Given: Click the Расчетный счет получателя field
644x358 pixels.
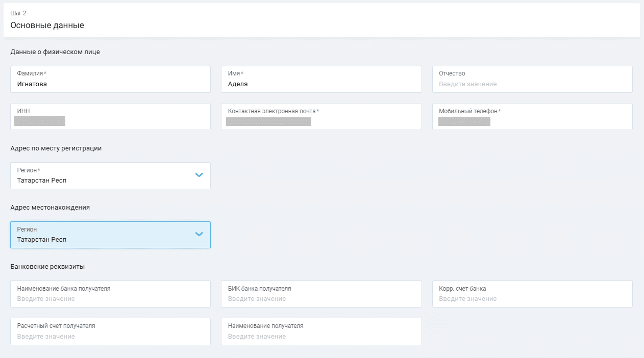Looking at the screenshot, I should click(x=110, y=331).
